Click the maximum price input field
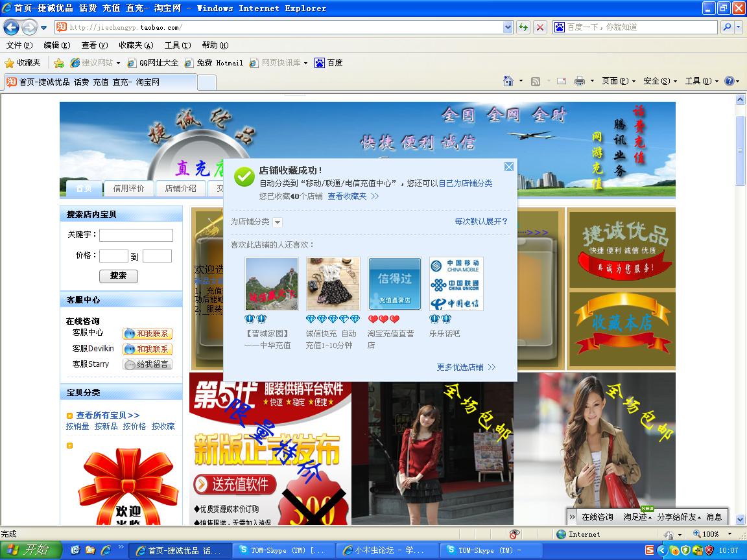The width and height of the screenshot is (747, 560). click(157, 256)
